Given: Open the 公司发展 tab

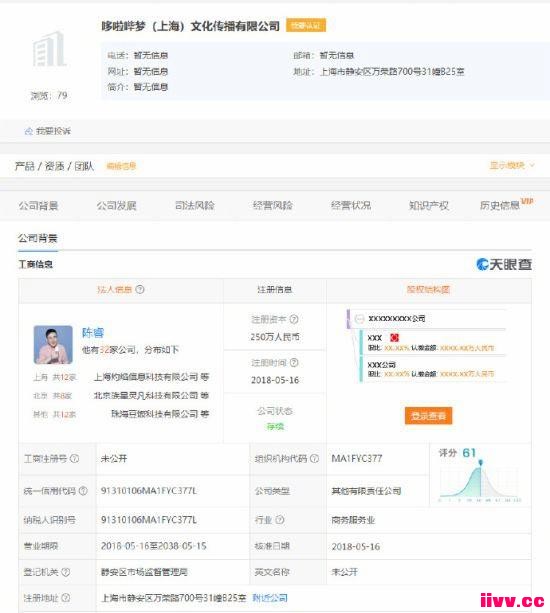Looking at the screenshot, I should [x=116, y=206].
